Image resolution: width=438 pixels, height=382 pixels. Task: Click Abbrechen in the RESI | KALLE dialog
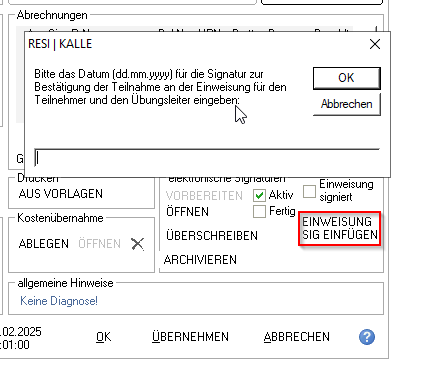(x=346, y=104)
